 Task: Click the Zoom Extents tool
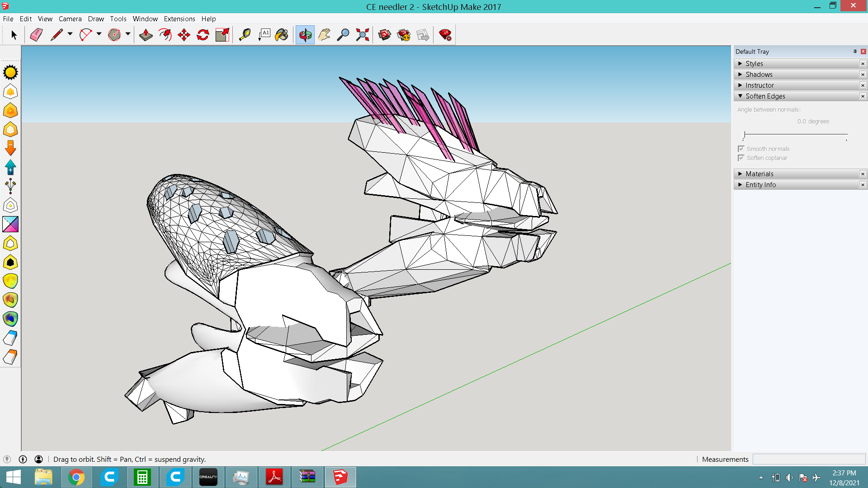click(x=362, y=35)
